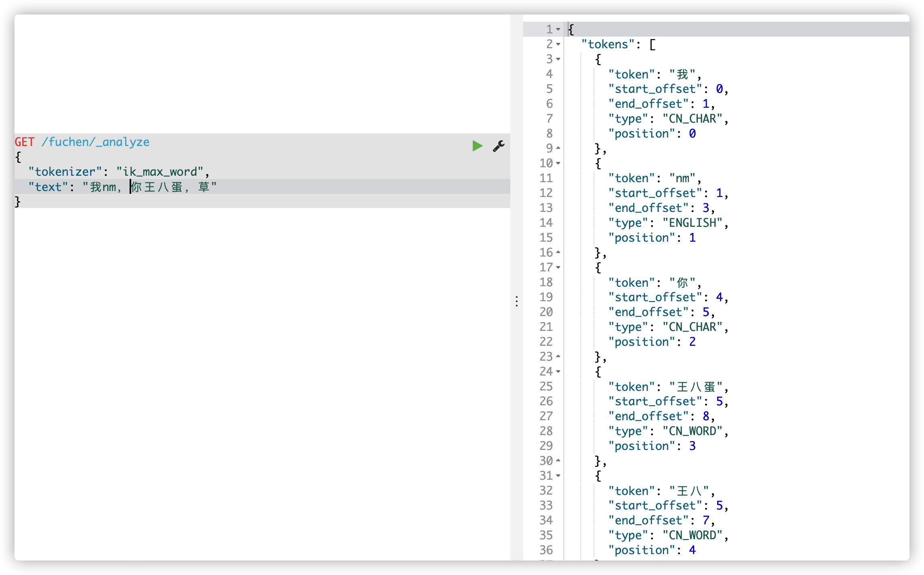Click the "王八" token value on line 32
Image resolution: width=924 pixels, height=575 pixels.
pyautogui.click(x=689, y=491)
